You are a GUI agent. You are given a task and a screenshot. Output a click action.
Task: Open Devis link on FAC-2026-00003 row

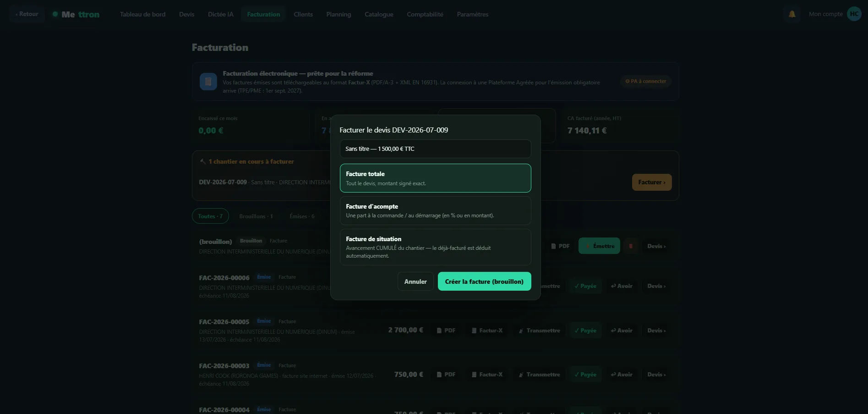point(656,375)
